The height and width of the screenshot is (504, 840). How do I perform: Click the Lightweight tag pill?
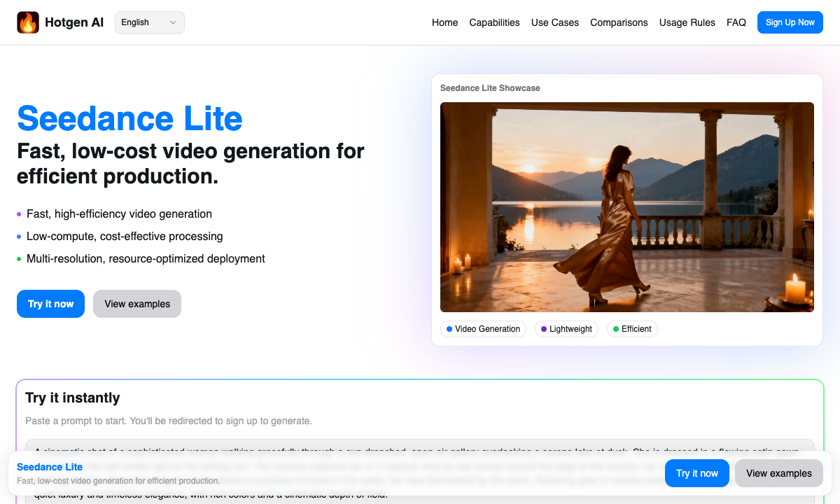click(566, 329)
